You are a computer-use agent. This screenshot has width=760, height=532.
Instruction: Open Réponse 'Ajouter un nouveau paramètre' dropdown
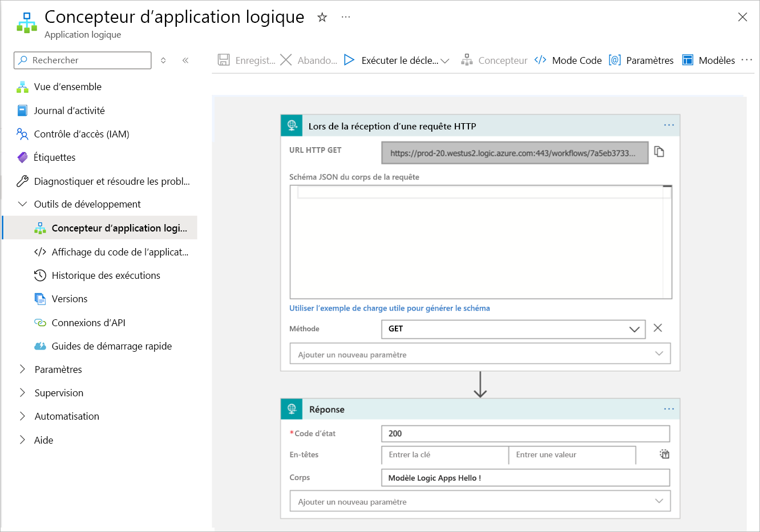(480, 501)
